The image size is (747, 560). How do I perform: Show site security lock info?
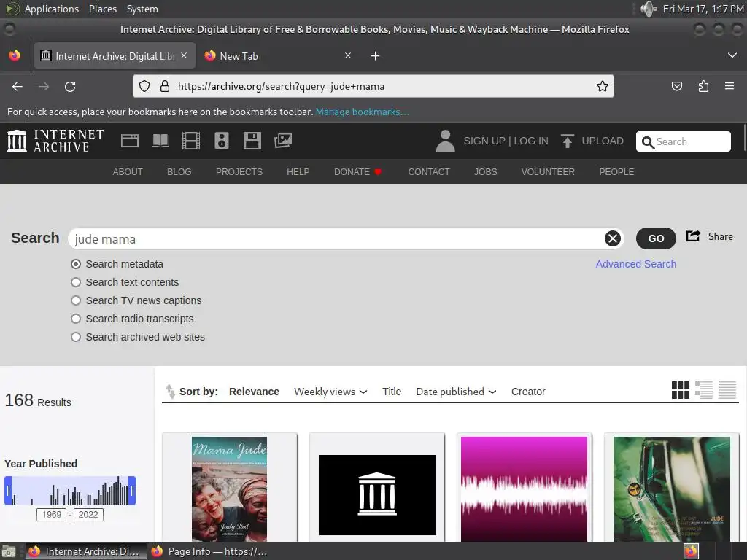click(x=165, y=86)
